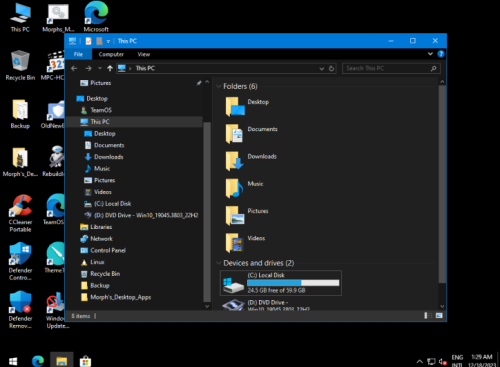Click the Forward navigation arrow
Image resolution: width=500 pixels, height=367 pixels.
[x=88, y=68]
